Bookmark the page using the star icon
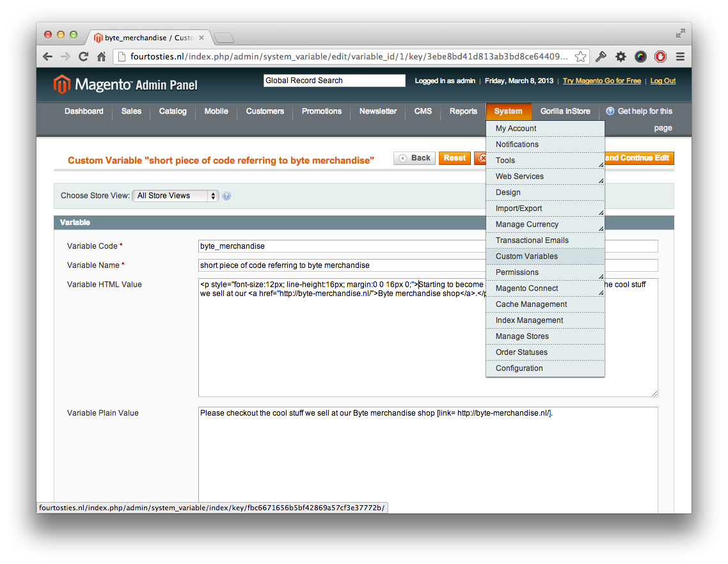Viewport: 728px width, 564px height. (x=580, y=56)
